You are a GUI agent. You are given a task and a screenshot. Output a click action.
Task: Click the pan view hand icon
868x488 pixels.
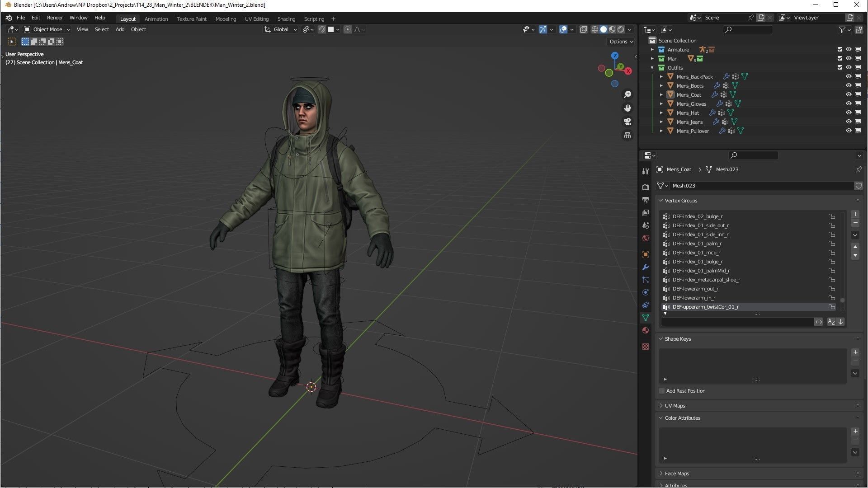[627, 108]
